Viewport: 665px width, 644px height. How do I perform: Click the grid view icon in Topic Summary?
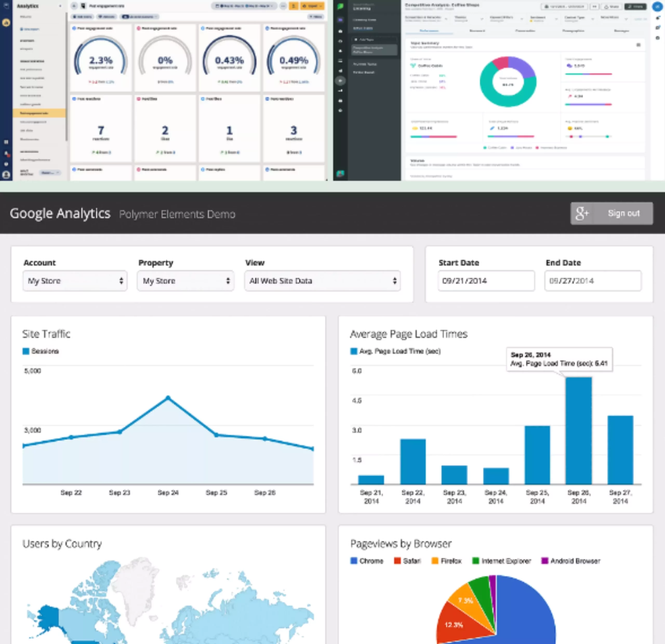[638, 45]
